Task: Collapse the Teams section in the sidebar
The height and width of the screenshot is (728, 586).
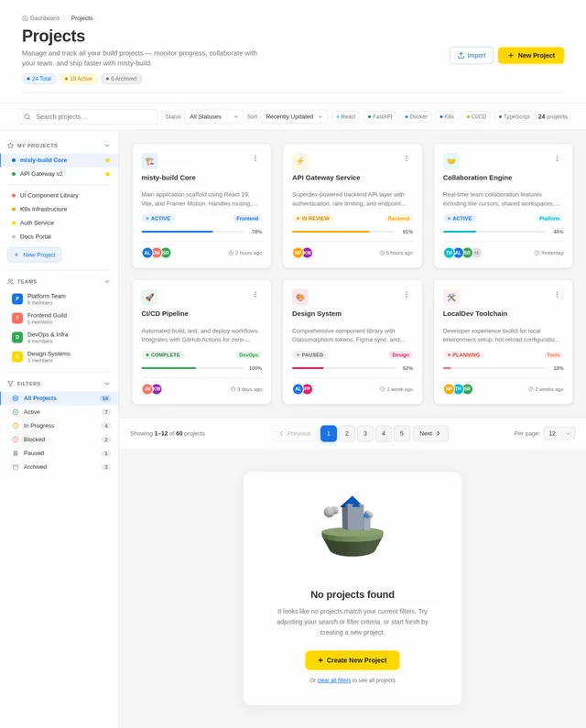Action: [x=107, y=282]
